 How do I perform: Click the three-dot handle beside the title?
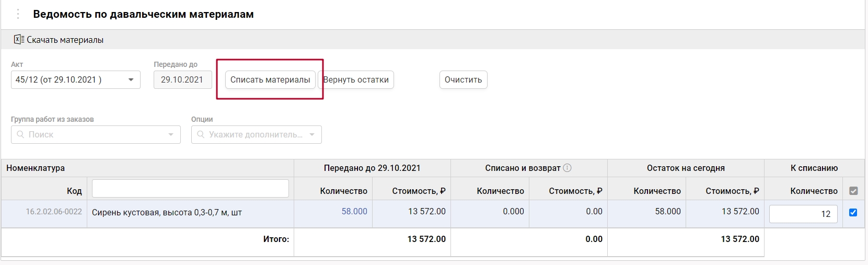18,14
